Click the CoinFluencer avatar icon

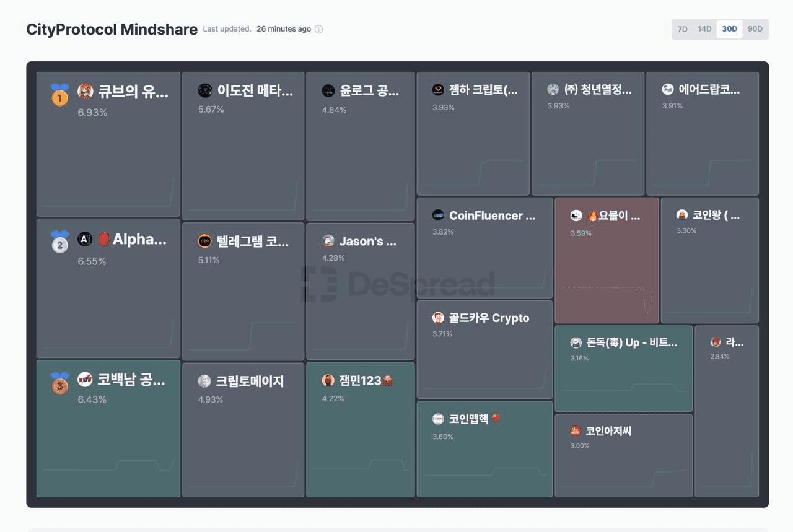438,216
